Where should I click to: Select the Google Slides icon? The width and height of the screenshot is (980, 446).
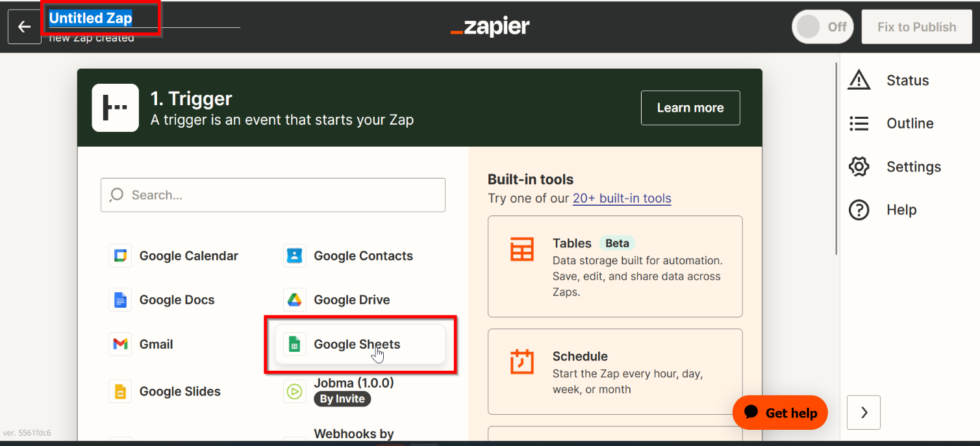click(x=120, y=391)
